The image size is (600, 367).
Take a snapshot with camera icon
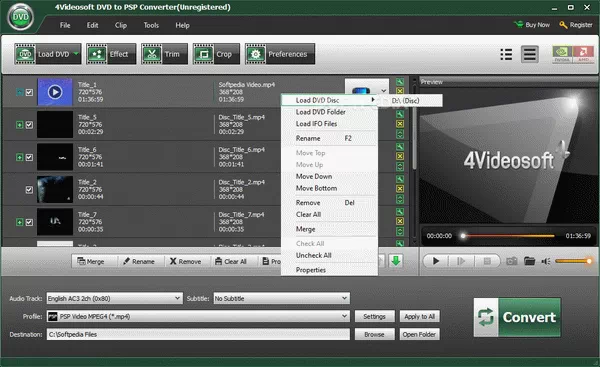point(512,261)
